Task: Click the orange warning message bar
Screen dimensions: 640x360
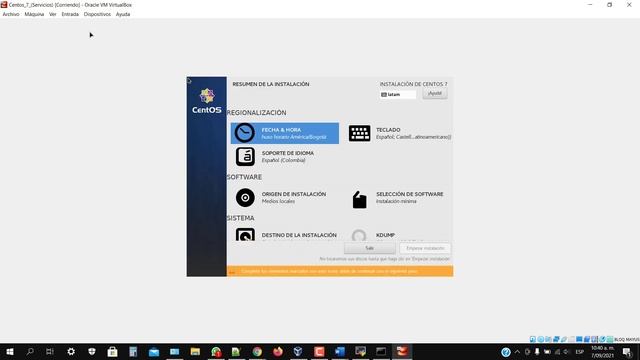Action: coord(340,271)
